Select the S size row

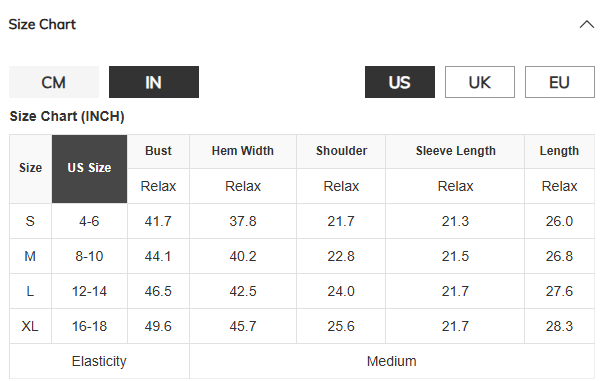pyautogui.click(x=302, y=221)
